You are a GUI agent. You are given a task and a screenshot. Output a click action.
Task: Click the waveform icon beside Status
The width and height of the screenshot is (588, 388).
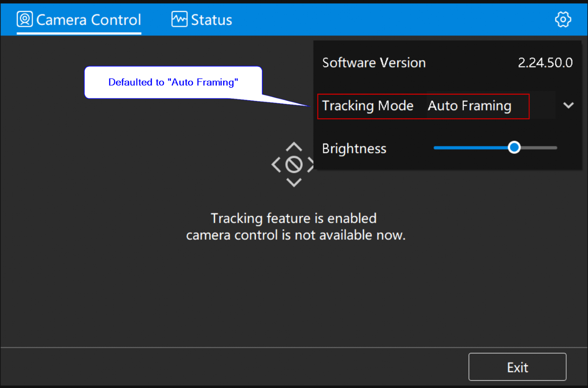point(179,19)
